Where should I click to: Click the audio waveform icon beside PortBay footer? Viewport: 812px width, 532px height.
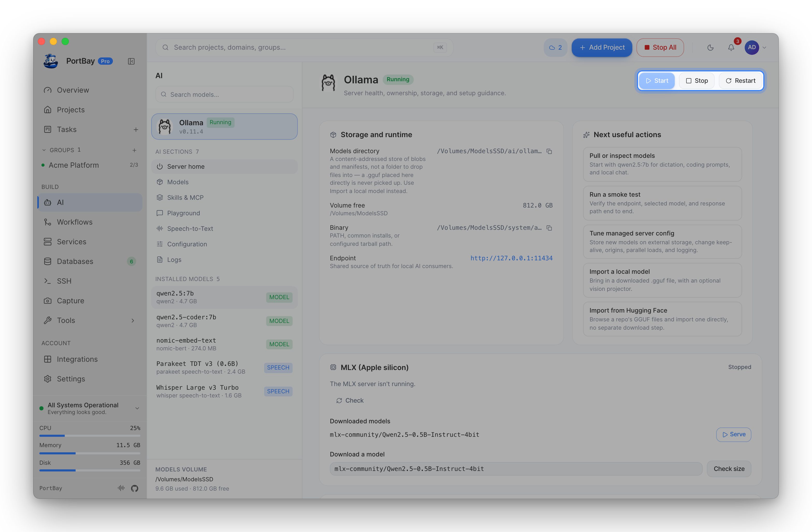click(121, 488)
